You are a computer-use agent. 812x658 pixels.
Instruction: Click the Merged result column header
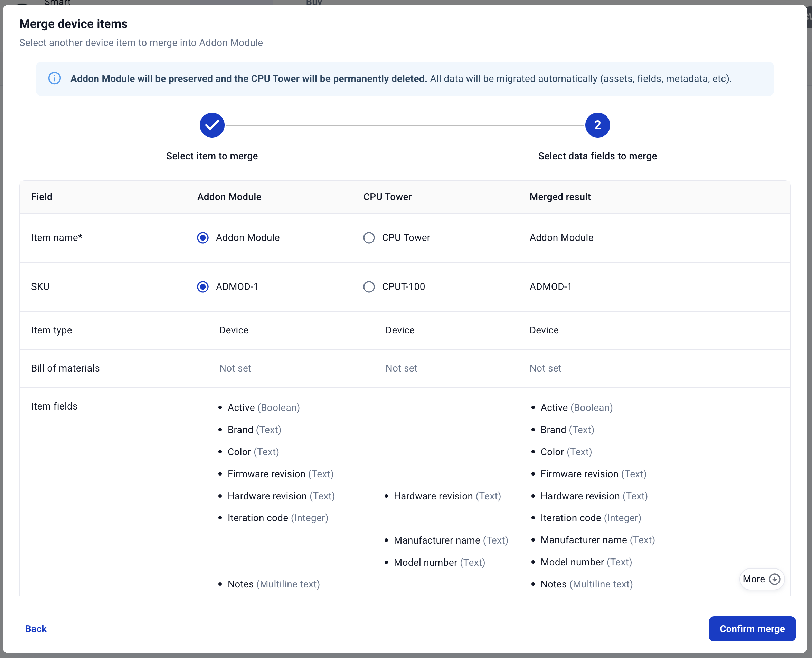560,197
